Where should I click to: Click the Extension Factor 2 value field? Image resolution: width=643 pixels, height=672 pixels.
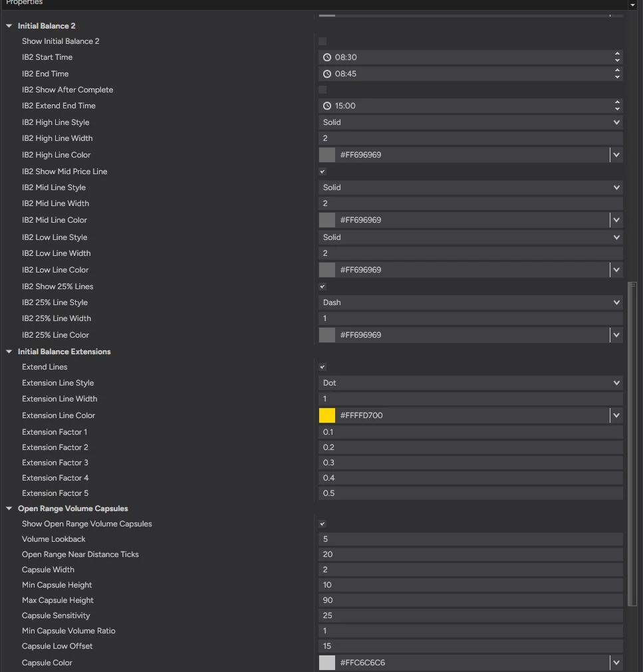pos(470,447)
